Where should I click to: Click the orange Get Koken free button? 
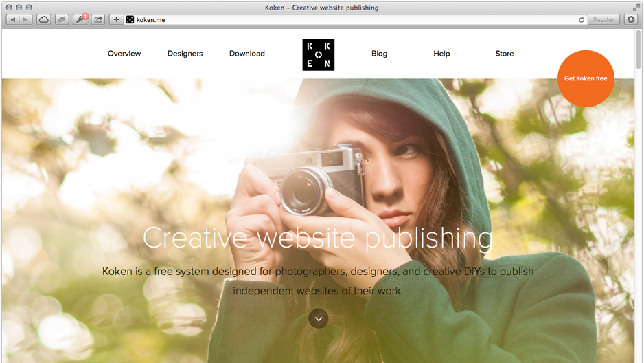[x=586, y=78]
